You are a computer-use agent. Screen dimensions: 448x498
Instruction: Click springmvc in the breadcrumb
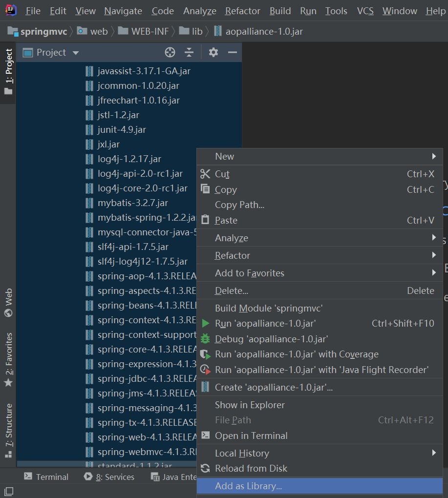pyautogui.click(x=43, y=31)
